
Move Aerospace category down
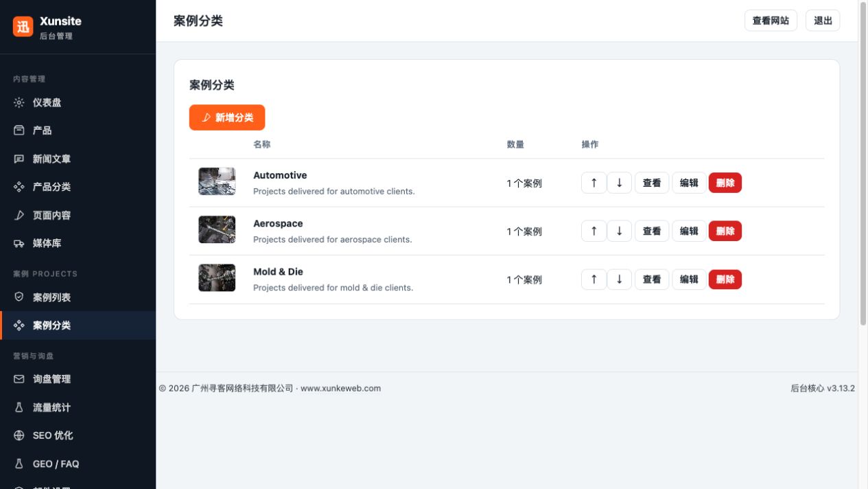coord(619,231)
